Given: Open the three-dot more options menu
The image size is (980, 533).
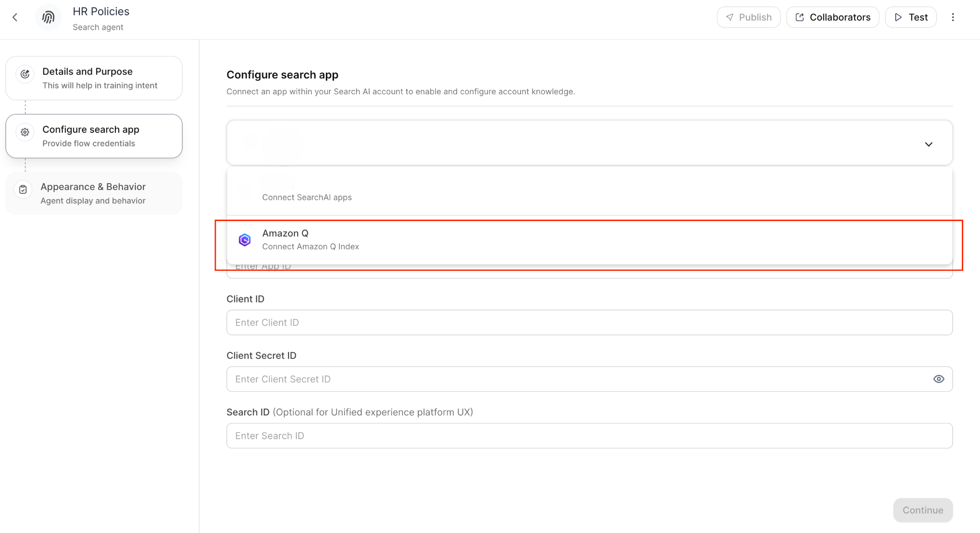Looking at the screenshot, I should tap(953, 17).
